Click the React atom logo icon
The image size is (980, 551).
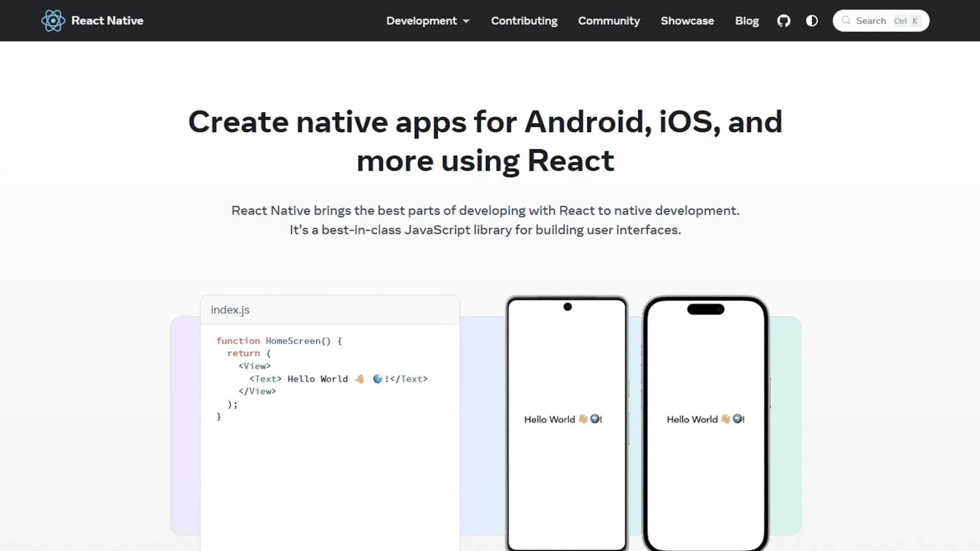(x=53, y=21)
